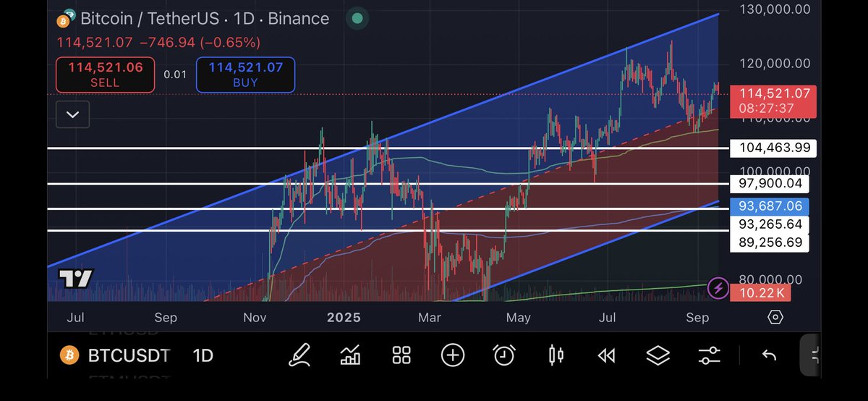Open the 1D interval selector
Screen dimensions: 868x401
(x=203, y=355)
